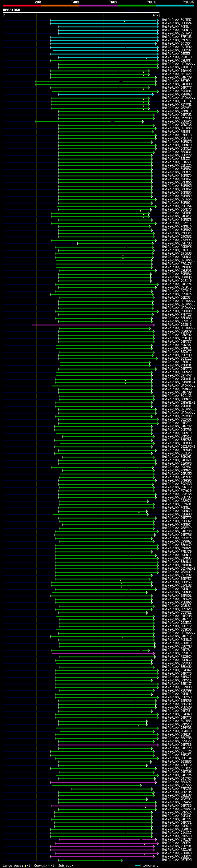Select the UniRef100_C0M520 label
Image resolution: width=197 pixels, height=868 pixels.
point(176,372)
